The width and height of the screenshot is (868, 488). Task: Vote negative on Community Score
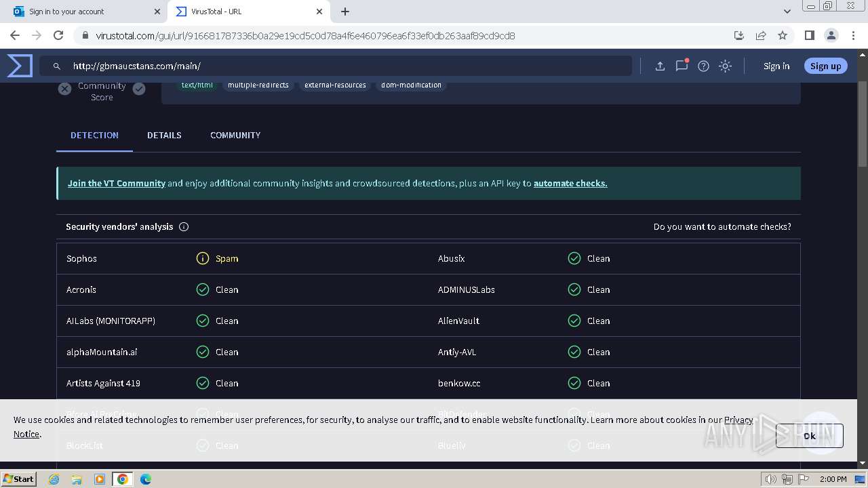[x=64, y=89]
